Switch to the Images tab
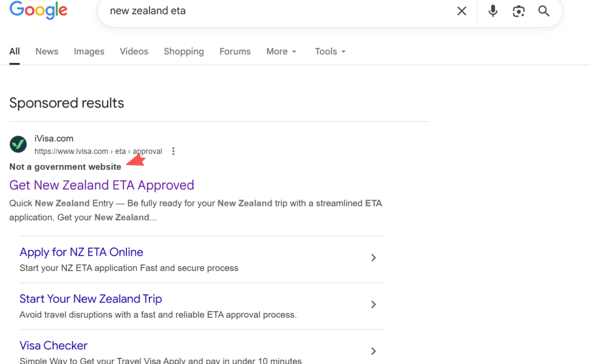The width and height of the screenshot is (590, 364). coord(89,51)
